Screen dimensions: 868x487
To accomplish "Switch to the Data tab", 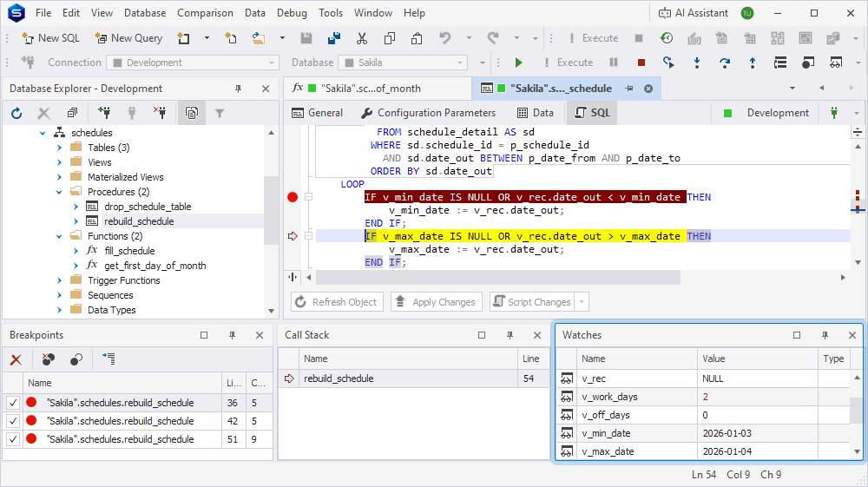I will [x=535, y=113].
